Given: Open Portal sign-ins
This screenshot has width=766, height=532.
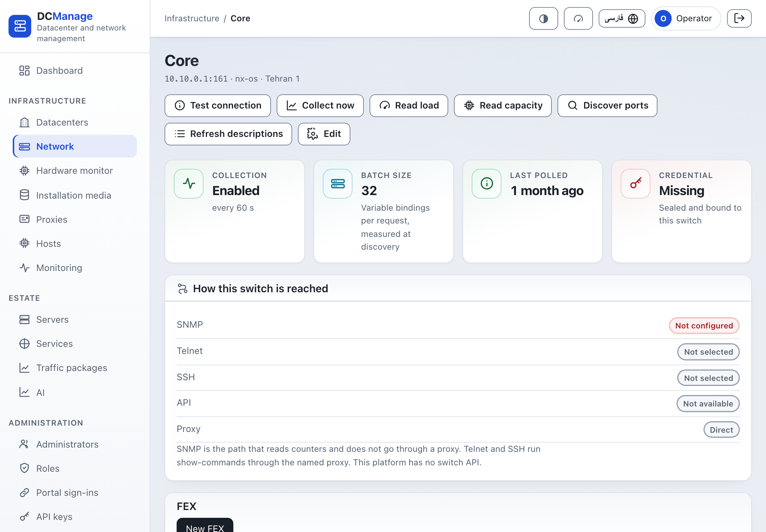Looking at the screenshot, I should 74,493.
